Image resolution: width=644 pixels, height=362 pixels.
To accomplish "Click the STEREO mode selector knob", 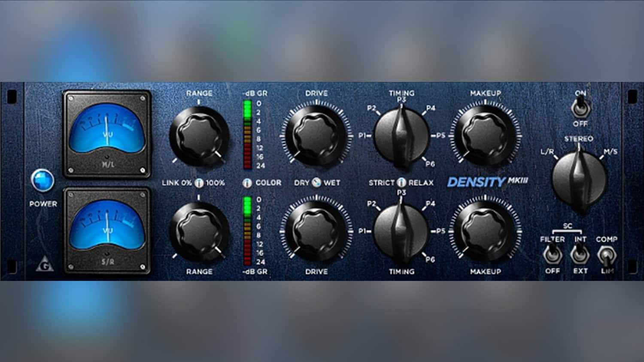I will click(579, 178).
